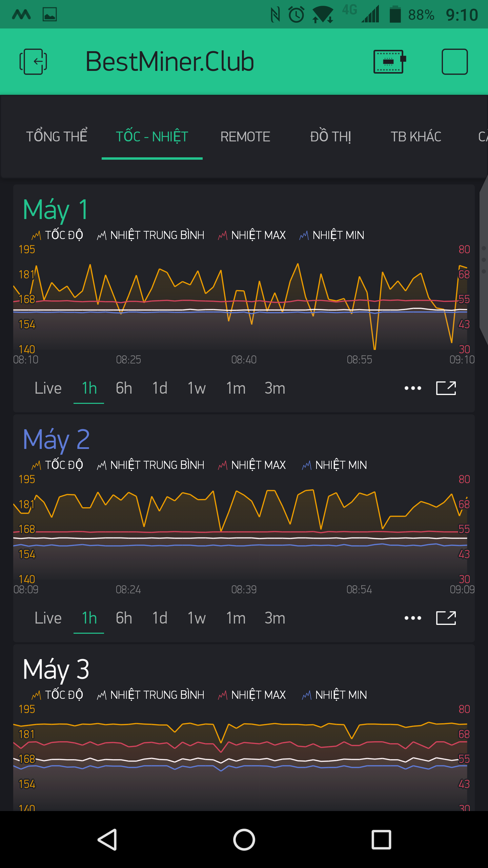Select 6h range for Máy 1 chart

coord(124,388)
